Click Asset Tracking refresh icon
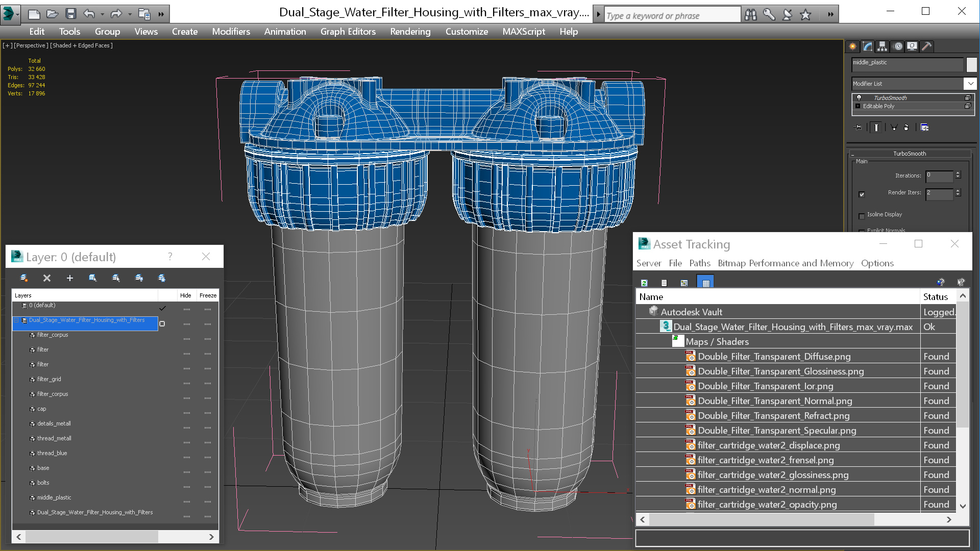Viewport: 980px width, 551px height. 644,283
